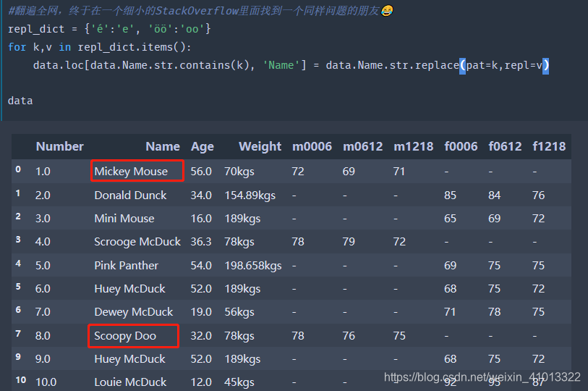Select the 'Pink Panther' name cell
Image resolution: width=588 pixels, height=391 pixels.
tap(126, 266)
